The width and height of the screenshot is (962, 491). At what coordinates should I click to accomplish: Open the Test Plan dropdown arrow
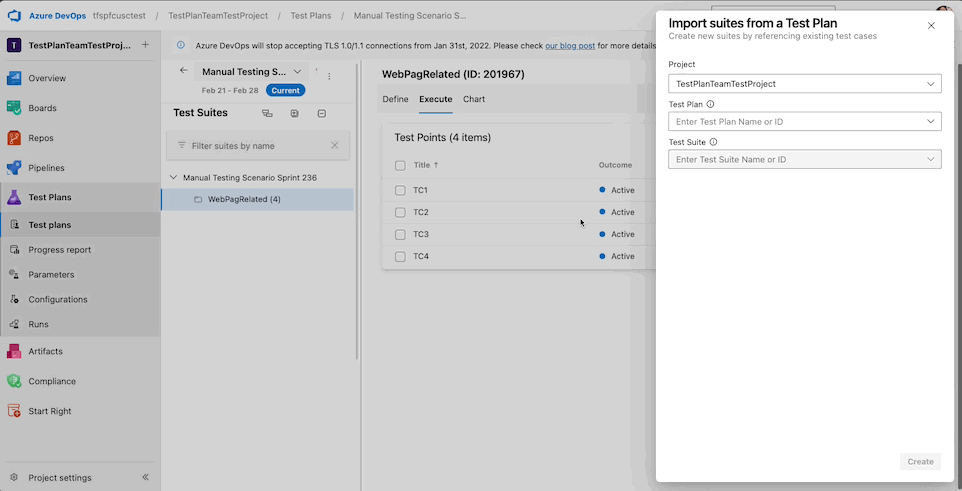coord(931,122)
